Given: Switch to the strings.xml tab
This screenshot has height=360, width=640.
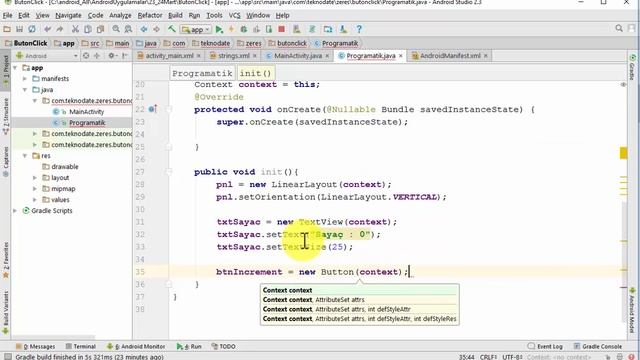Looking at the screenshot, I should (233, 56).
